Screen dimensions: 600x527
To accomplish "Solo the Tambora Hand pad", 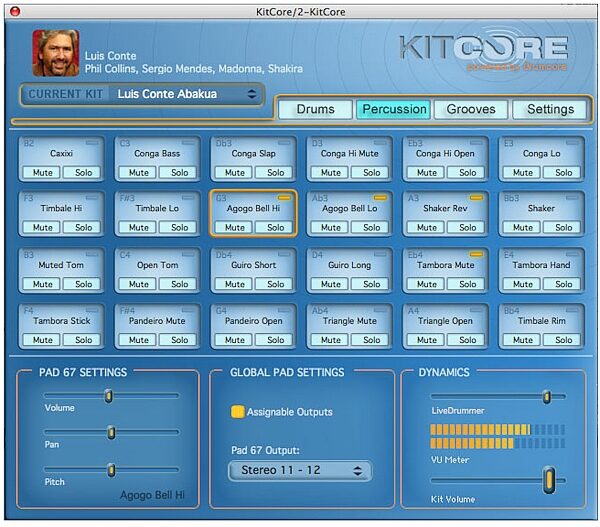I will (563, 284).
